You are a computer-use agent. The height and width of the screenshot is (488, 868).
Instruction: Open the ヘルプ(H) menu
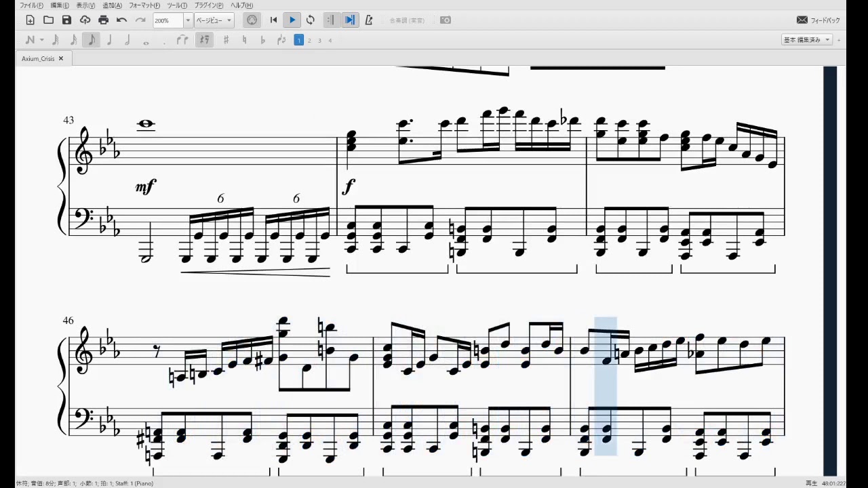(241, 5)
